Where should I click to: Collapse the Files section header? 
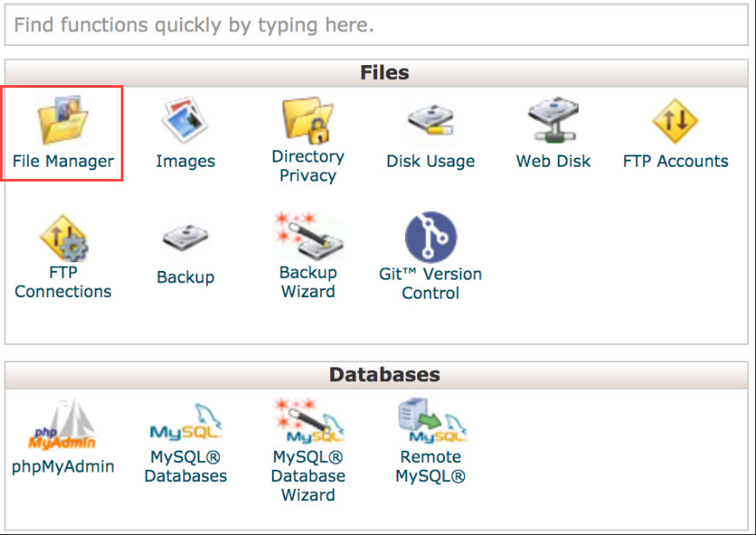coord(384,73)
